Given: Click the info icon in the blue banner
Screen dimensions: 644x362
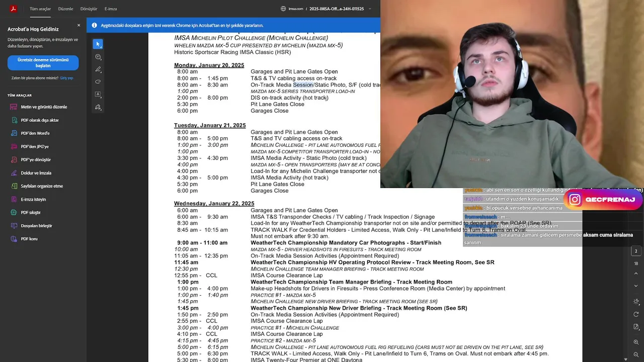Looking at the screenshot, I should (94, 25).
